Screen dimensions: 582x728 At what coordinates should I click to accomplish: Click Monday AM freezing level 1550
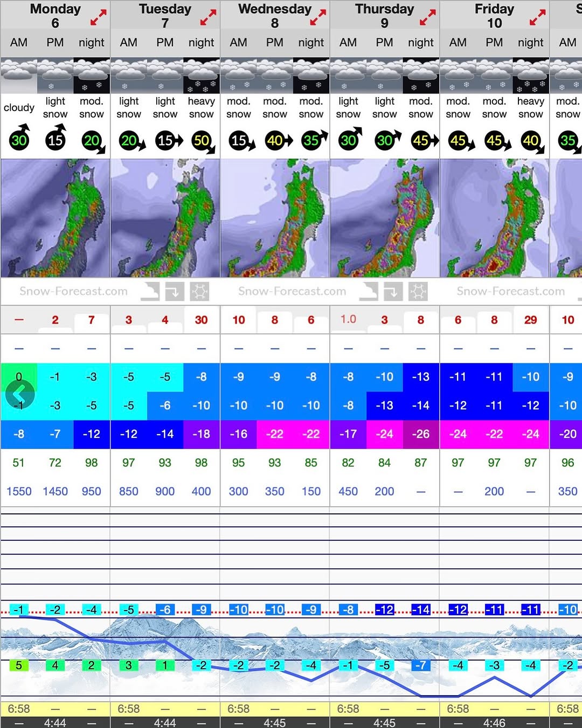tap(19, 491)
